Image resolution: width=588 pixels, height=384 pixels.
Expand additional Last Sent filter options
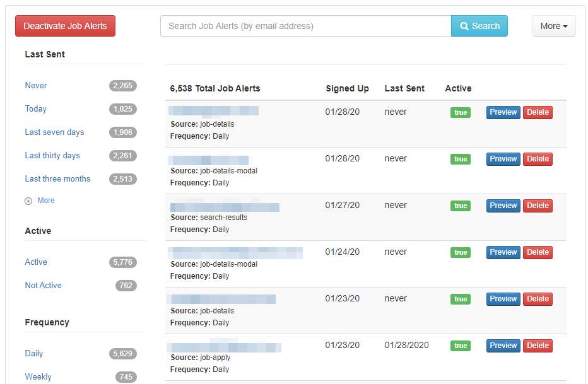44,200
